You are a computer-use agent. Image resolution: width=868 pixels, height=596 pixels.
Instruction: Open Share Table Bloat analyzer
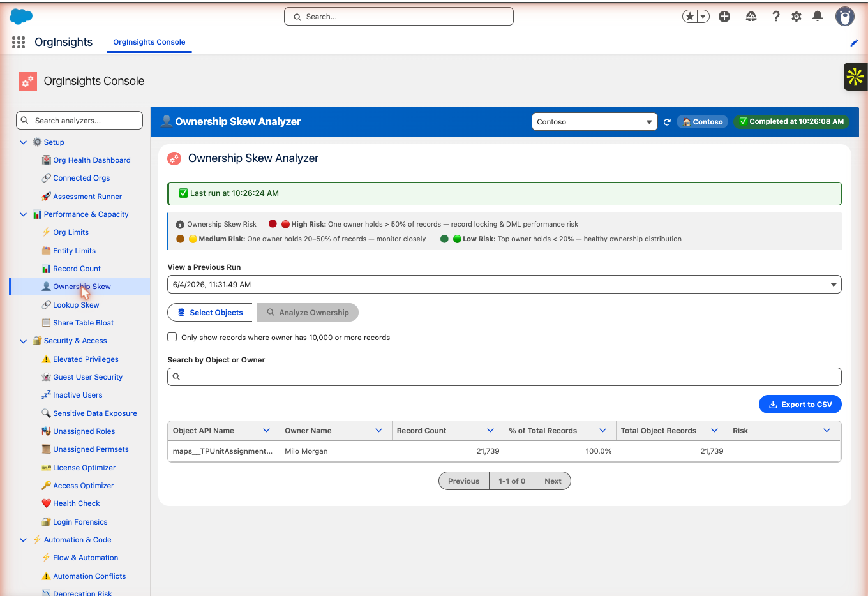[x=83, y=323]
